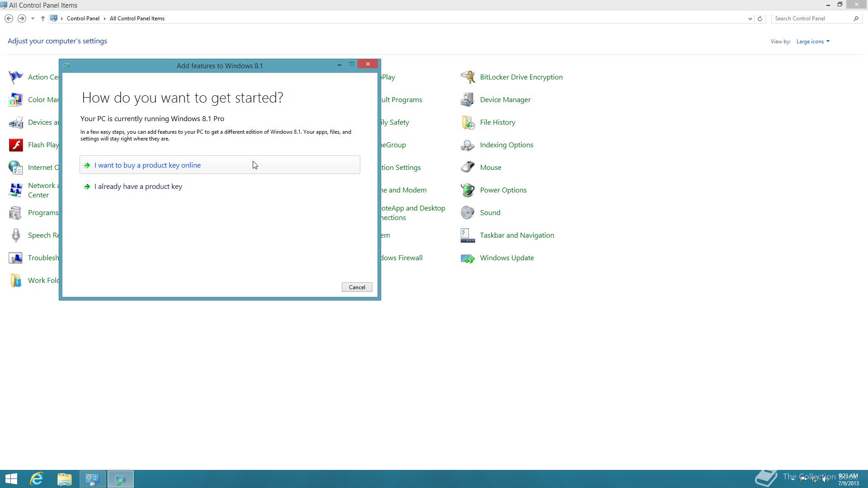Open the File History link
Viewport: 868px width, 488px height.
click(x=498, y=122)
